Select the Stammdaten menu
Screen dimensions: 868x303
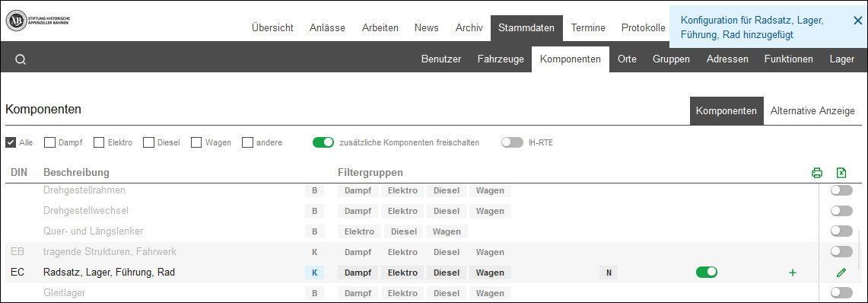[x=526, y=27]
